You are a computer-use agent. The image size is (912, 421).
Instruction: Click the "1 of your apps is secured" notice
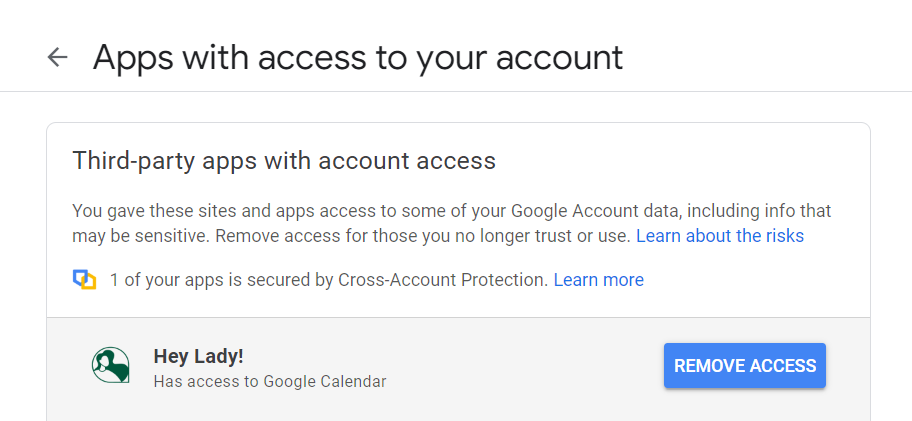pyautogui.click(x=250, y=280)
